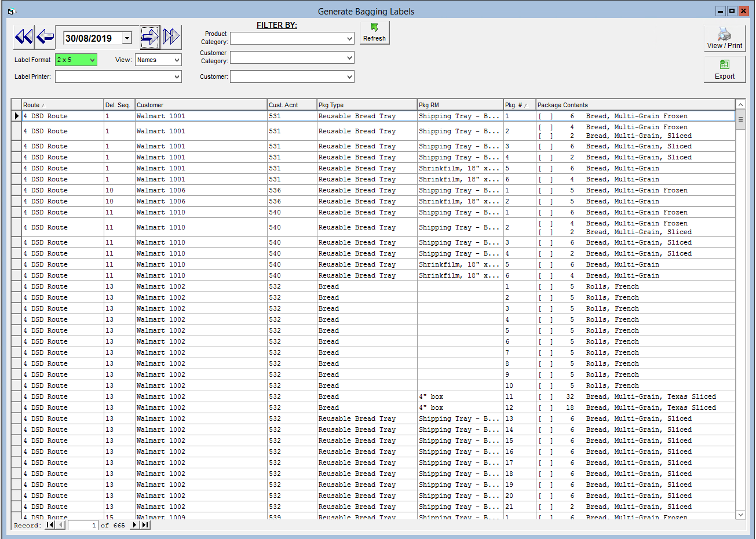Click the Pkg Type column header
The image size is (756, 539).
click(x=367, y=105)
